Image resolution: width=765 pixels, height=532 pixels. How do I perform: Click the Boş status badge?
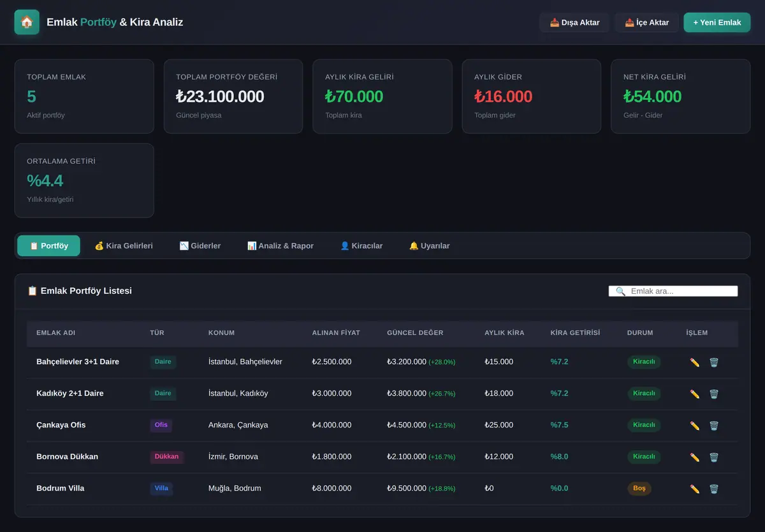pos(639,489)
